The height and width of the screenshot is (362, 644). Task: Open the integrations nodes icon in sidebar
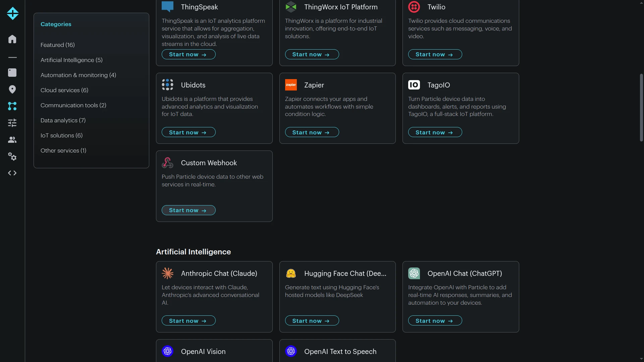point(12,106)
